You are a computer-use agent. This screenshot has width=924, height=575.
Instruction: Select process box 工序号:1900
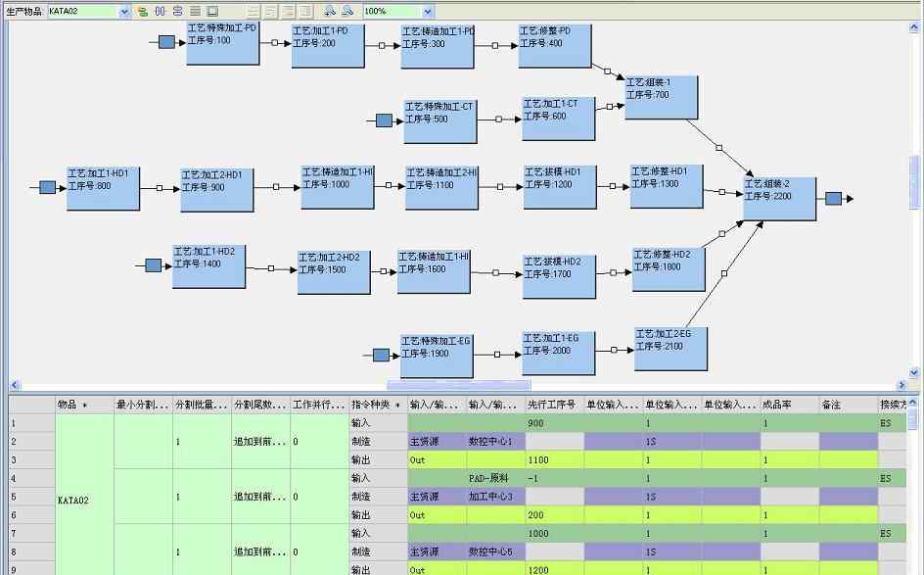pyautogui.click(x=437, y=356)
